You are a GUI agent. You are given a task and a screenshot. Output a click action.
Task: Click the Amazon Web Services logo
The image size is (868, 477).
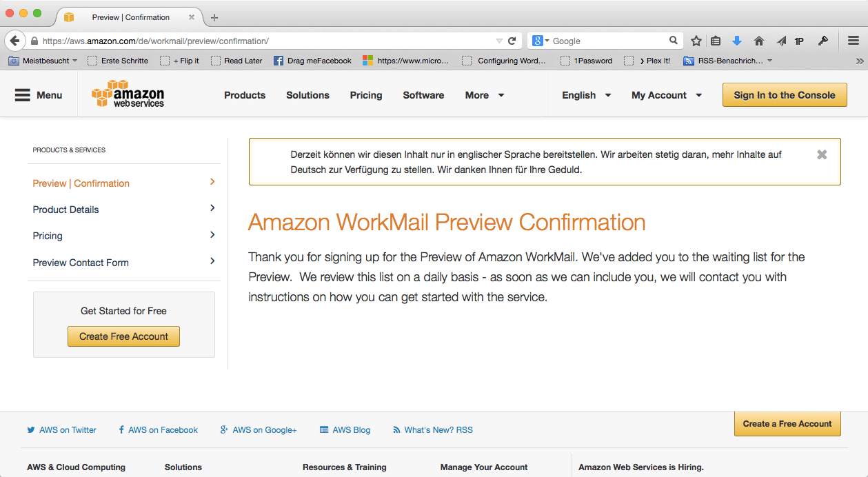(128, 95)
